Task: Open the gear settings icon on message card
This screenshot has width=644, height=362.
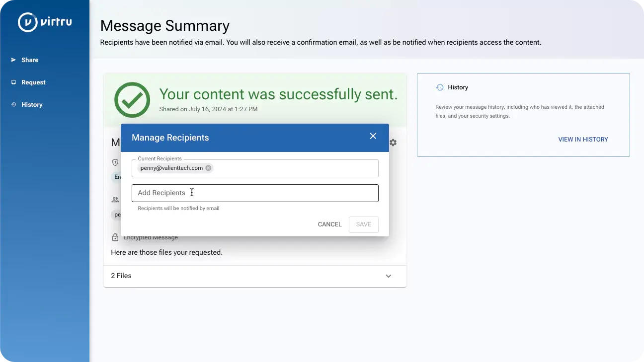Action: [x=393, y=143]
